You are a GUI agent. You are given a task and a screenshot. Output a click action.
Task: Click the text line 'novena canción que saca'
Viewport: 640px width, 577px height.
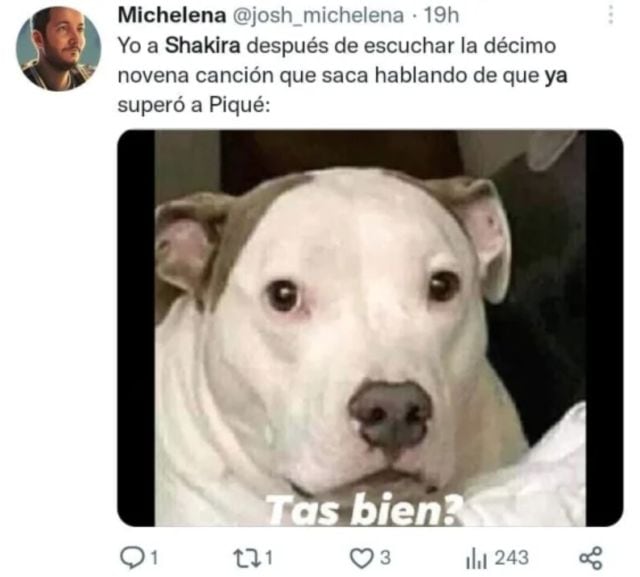click(x=243, y=75)
